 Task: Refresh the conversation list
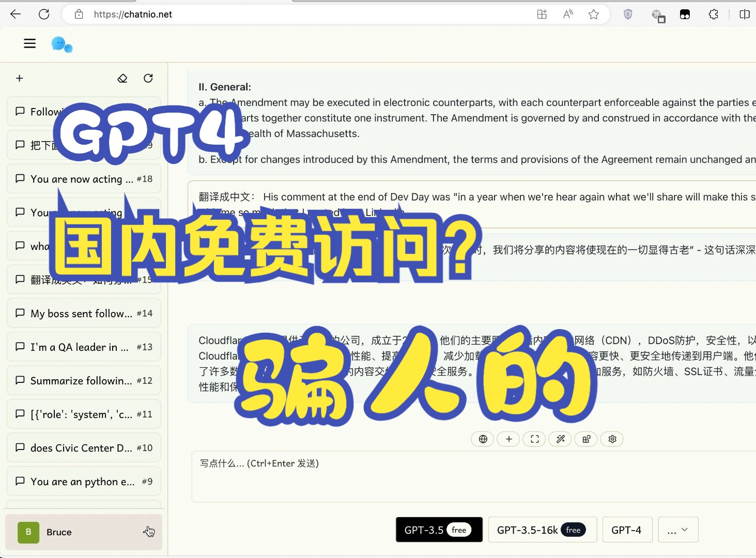click(148, 79)
